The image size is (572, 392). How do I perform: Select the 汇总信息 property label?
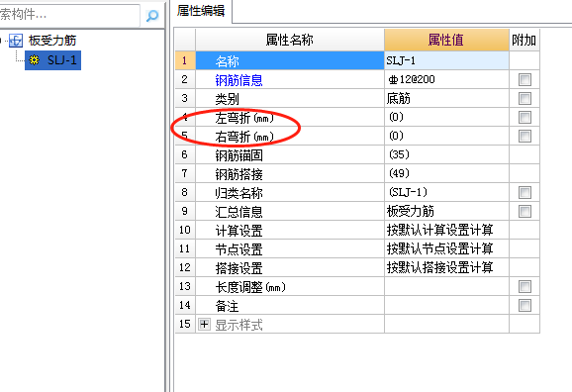pos(238,212)
